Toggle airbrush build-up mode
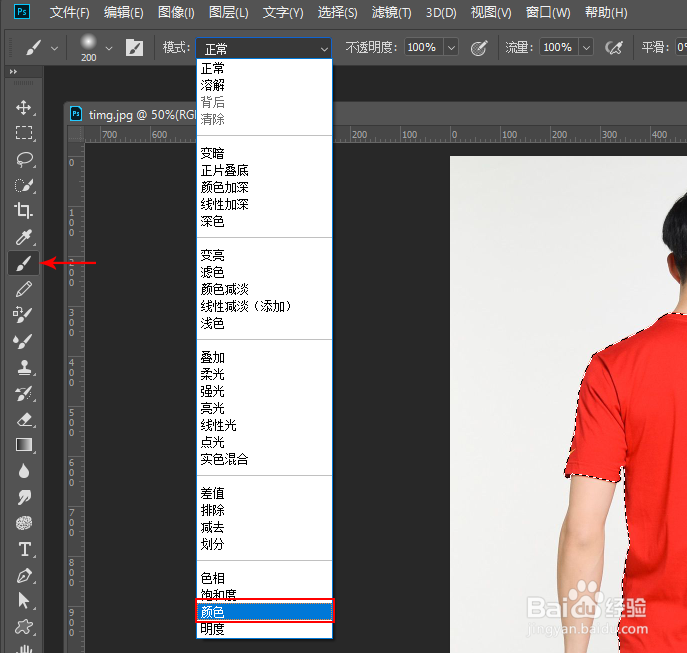This screenshot has width=687, height=653. coord(614,47)
